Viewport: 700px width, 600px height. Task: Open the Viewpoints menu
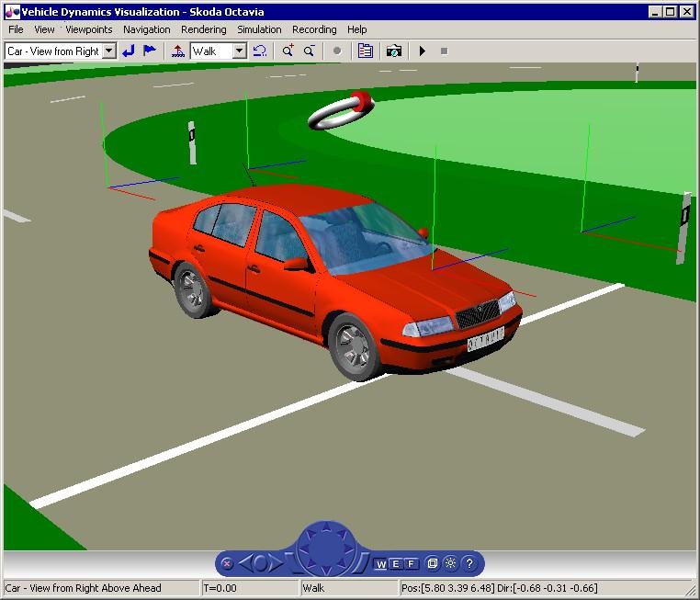(x=89, y=29)
